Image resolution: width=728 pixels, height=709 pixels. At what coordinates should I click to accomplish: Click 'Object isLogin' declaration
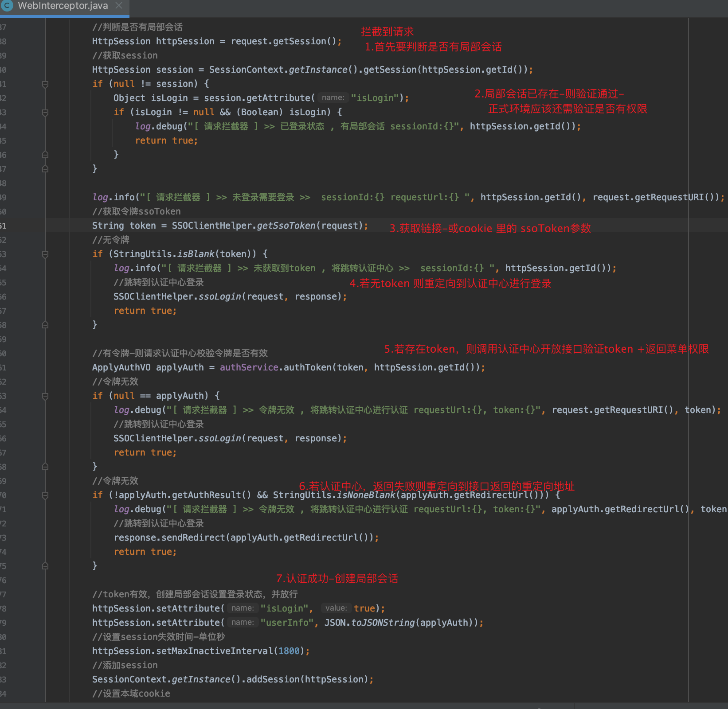[151, 98]
